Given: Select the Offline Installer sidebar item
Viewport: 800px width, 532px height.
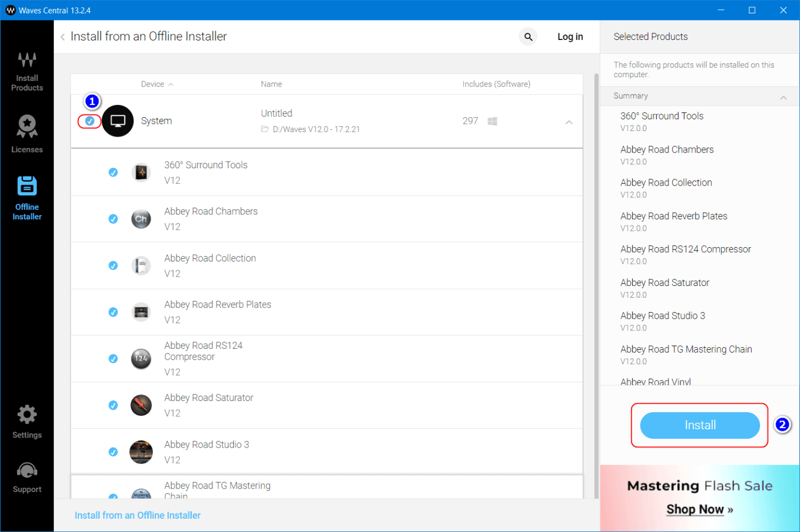Looking at the screenshot, I should click(27, 198).
